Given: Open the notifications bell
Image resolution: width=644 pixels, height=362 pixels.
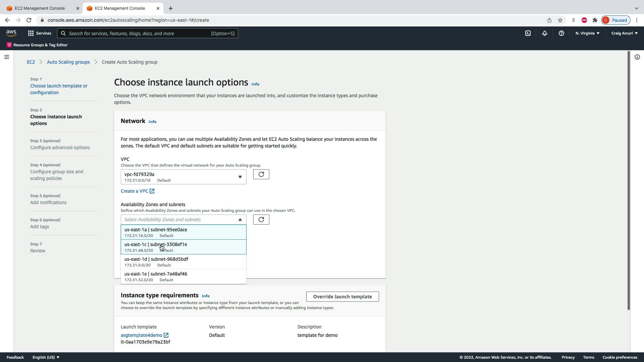Looking at the screenshot, I should 544,33.
